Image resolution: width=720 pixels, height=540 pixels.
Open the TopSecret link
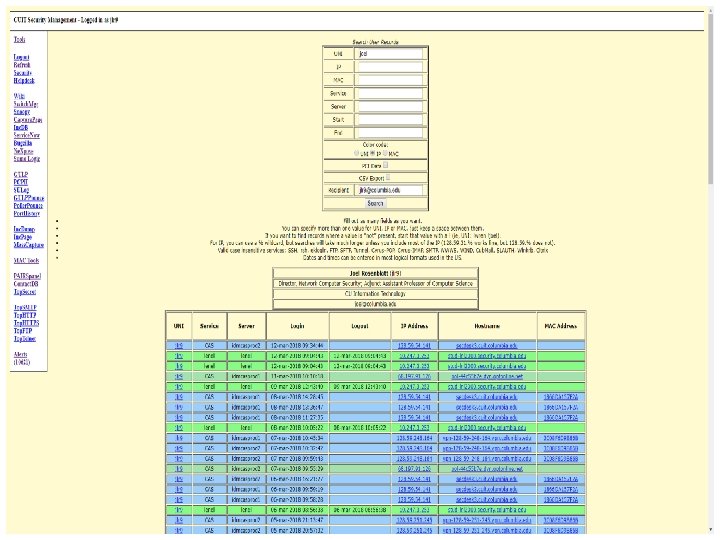click(x=25, y=292)
